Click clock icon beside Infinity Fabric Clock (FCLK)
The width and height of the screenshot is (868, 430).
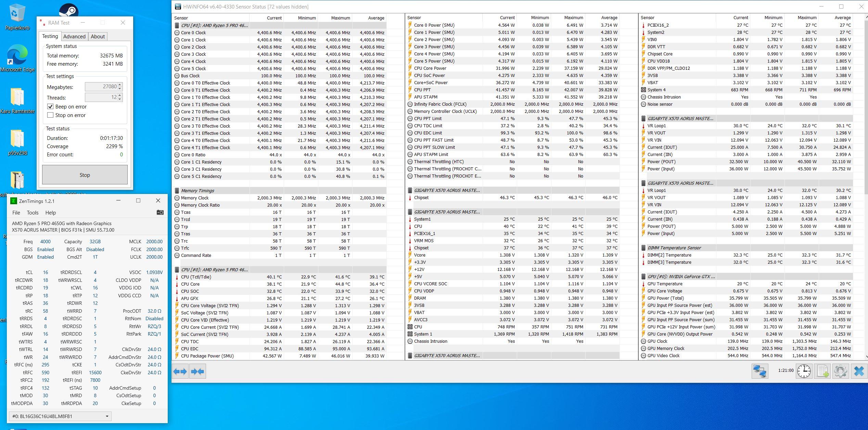(410, 104)
